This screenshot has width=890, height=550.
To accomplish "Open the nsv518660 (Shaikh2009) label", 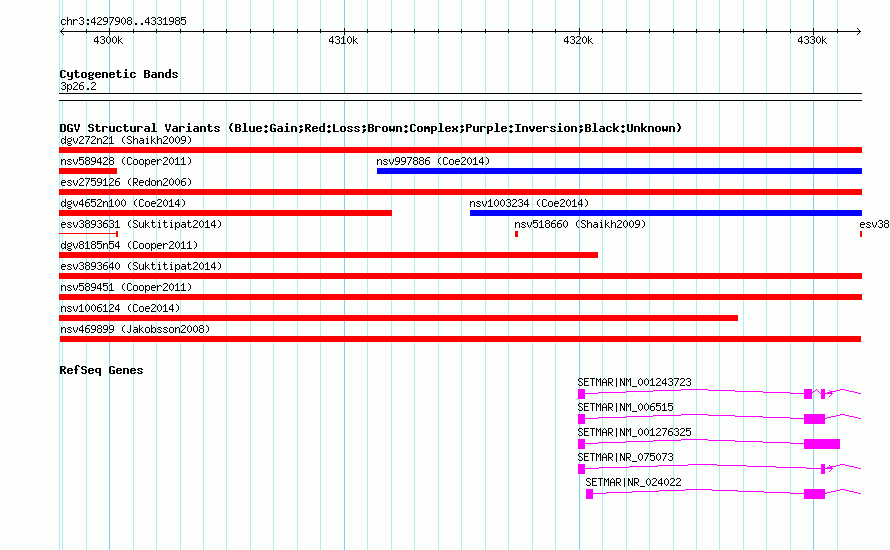I will tap(580, 224).
